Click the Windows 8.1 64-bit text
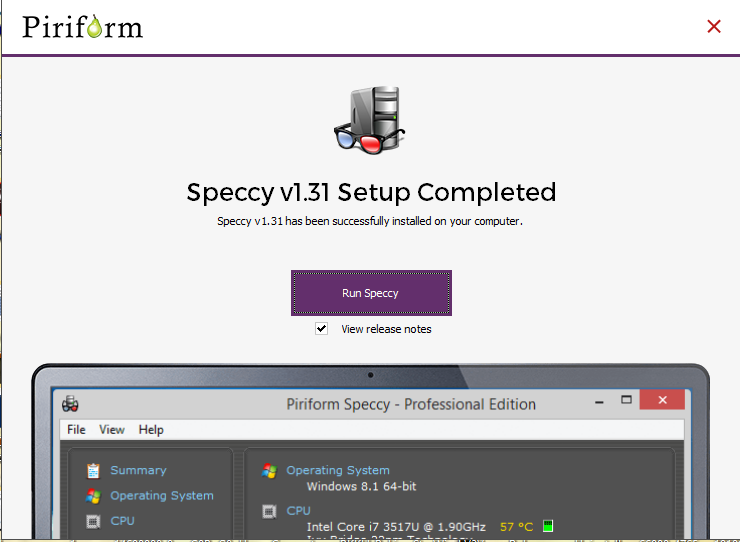This screenshot has width=740, height=542. coord(362,486)
